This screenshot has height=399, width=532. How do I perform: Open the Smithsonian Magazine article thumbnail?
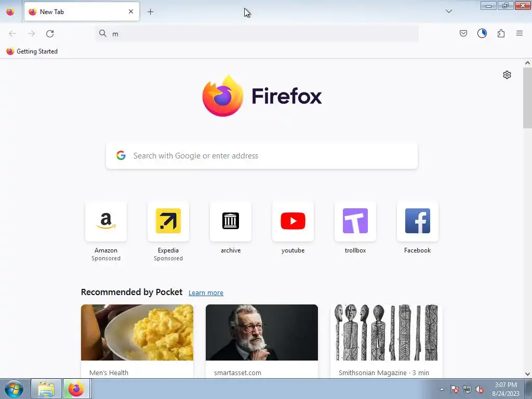click(x=386, y=332)
